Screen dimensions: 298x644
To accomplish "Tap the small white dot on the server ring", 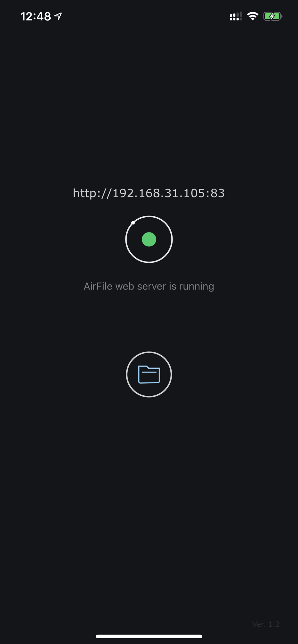I will point(133,223).
